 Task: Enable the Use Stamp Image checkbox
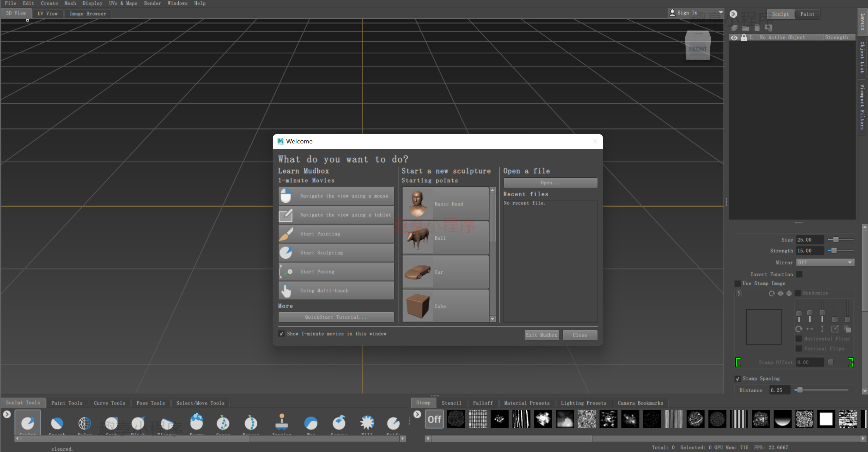(x=737, y=283)
